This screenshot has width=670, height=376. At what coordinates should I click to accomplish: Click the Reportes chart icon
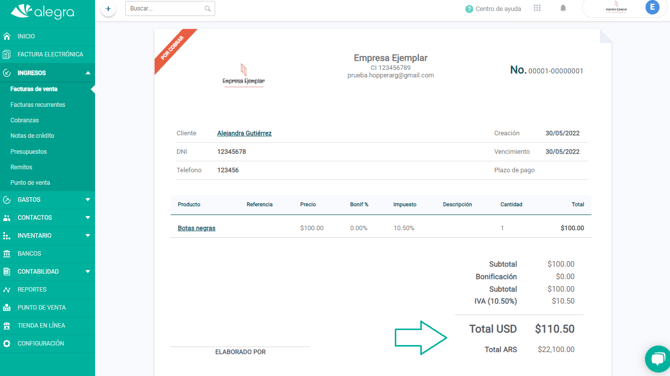(x=6, y=290)
